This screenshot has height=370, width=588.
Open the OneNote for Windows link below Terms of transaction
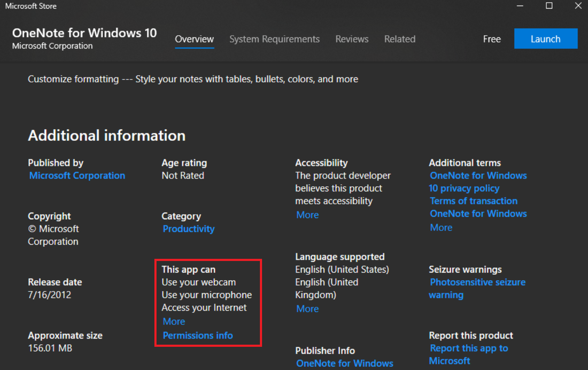[478, 214]
